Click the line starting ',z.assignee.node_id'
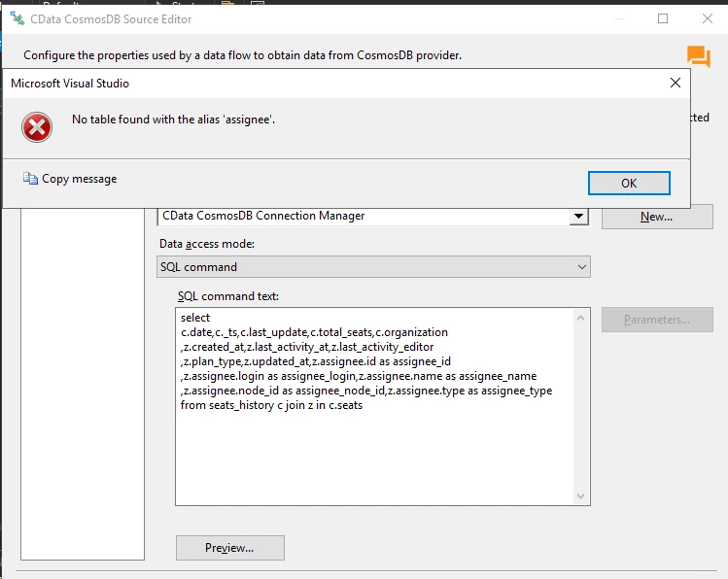 [365, 391]
